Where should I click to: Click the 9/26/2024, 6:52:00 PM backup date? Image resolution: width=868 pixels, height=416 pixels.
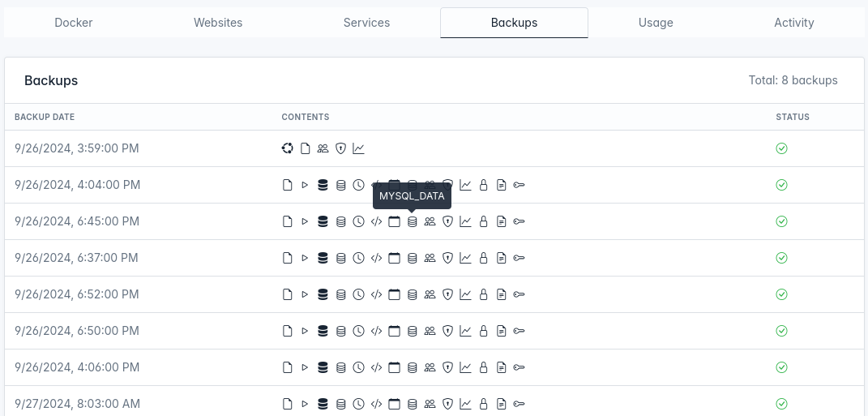[x=77, y=294]
